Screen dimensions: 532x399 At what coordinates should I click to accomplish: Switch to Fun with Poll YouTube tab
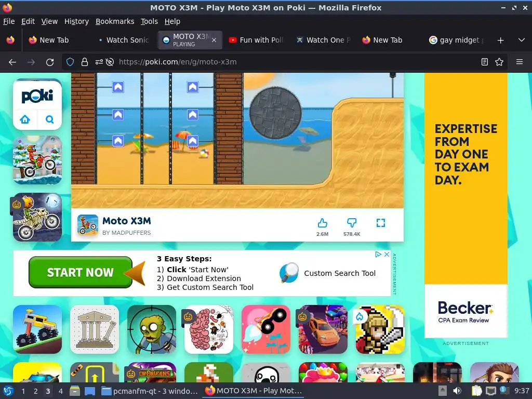[x=256, y=40]
